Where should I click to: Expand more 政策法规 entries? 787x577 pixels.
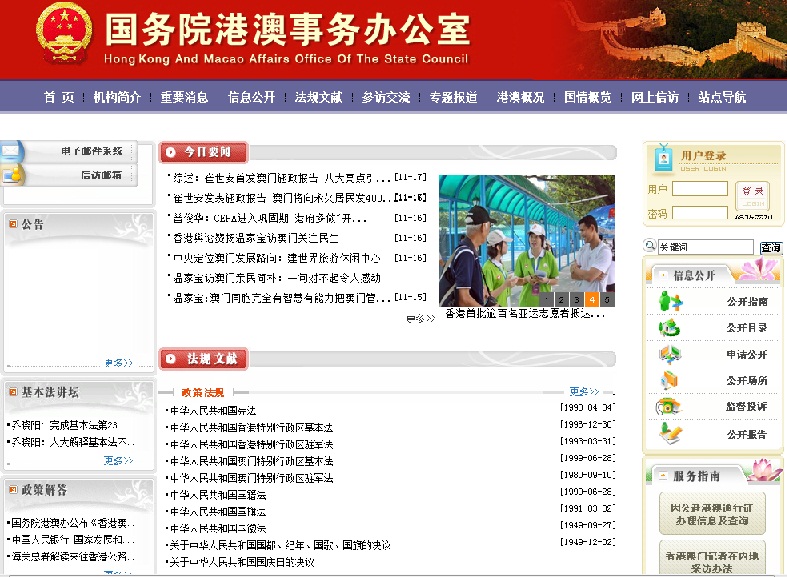click(x=584, y=392)
